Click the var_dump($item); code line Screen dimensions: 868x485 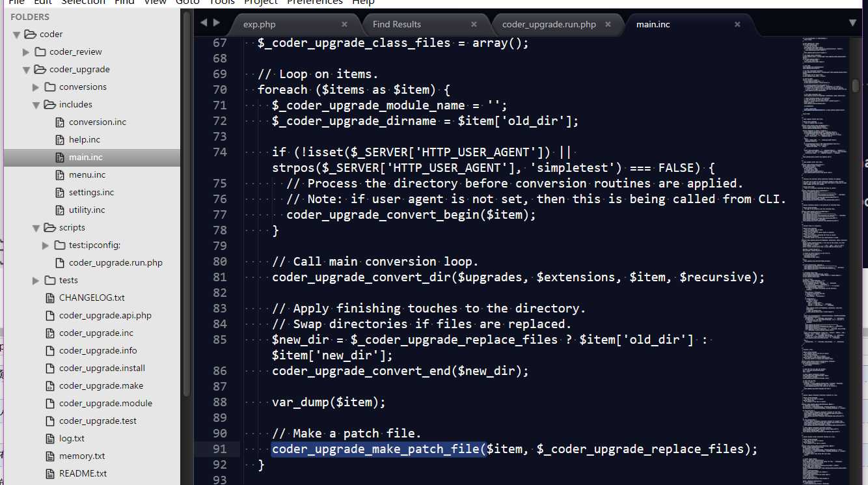coord(329,402)
